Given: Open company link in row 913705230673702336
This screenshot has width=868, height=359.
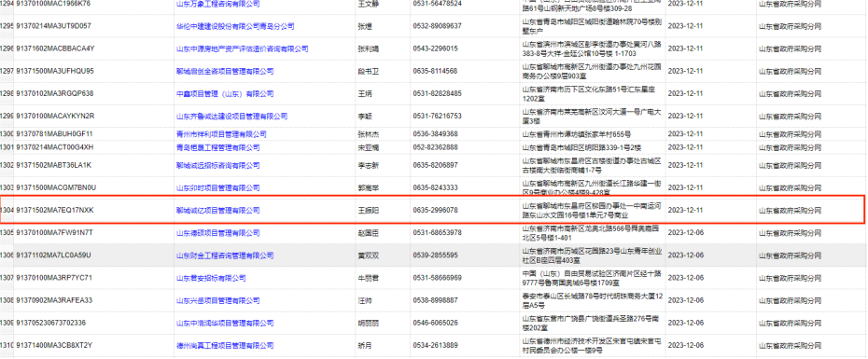Looking at the screenshot, I should click(x=225, y=323).
